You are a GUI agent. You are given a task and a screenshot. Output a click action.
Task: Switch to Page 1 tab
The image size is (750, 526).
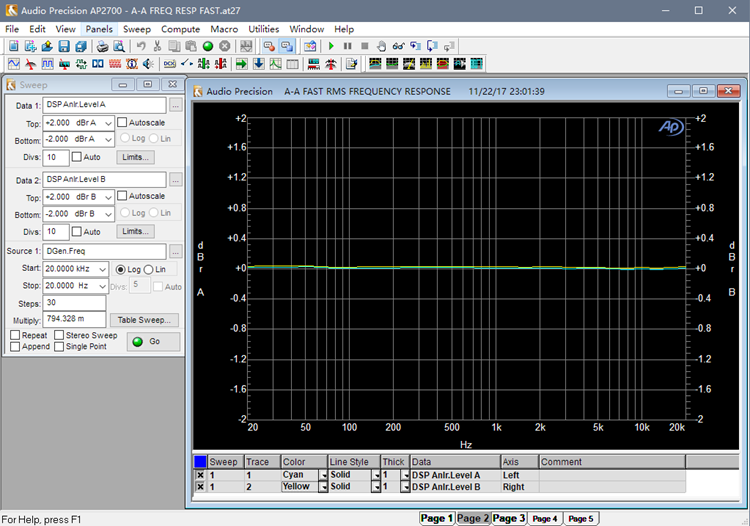(436, 518)
